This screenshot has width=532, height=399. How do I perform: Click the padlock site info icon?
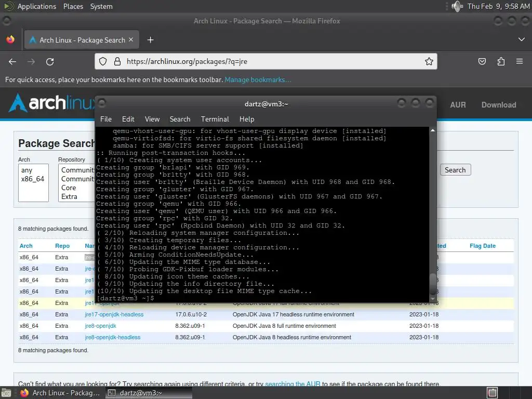(x=117, y=61)
